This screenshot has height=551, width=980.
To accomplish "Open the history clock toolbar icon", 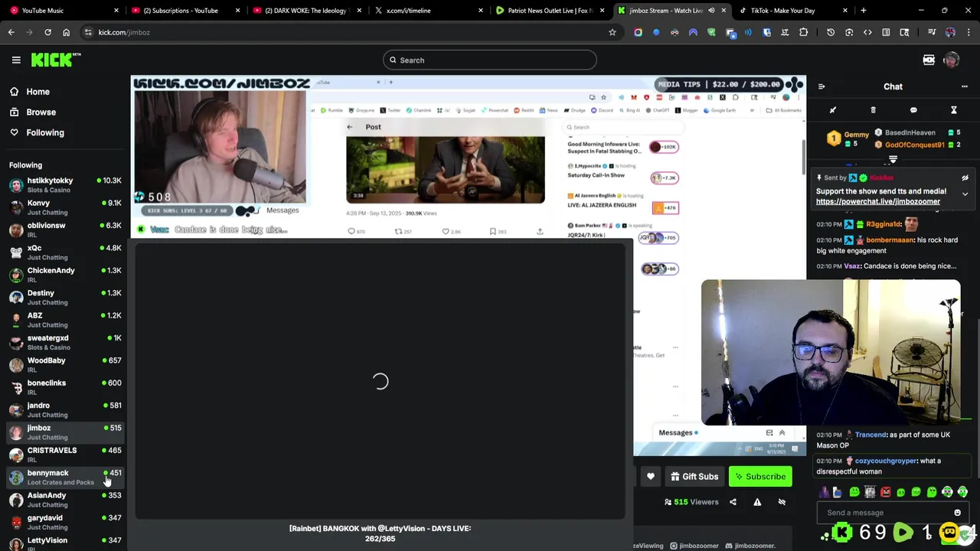I will pyautogui.click(x=831, y=32).
